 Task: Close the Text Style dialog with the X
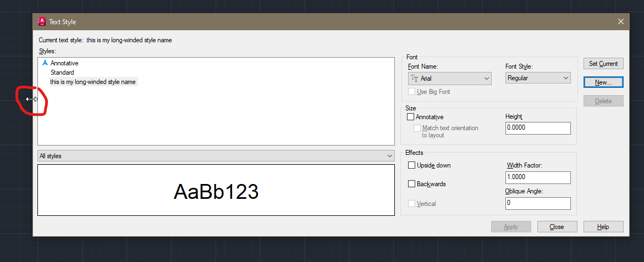pyautogui.click(x=620, y=22)
